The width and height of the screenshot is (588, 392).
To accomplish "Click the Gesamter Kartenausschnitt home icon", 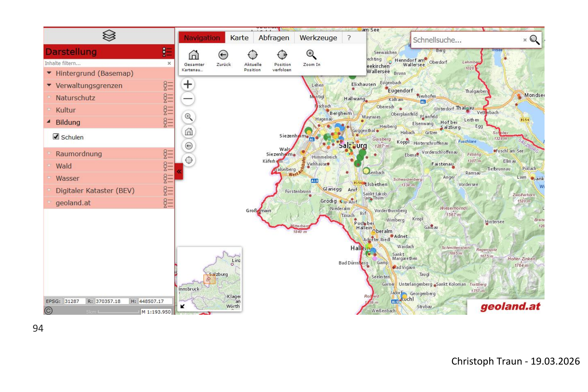I will tap(194, 55).
